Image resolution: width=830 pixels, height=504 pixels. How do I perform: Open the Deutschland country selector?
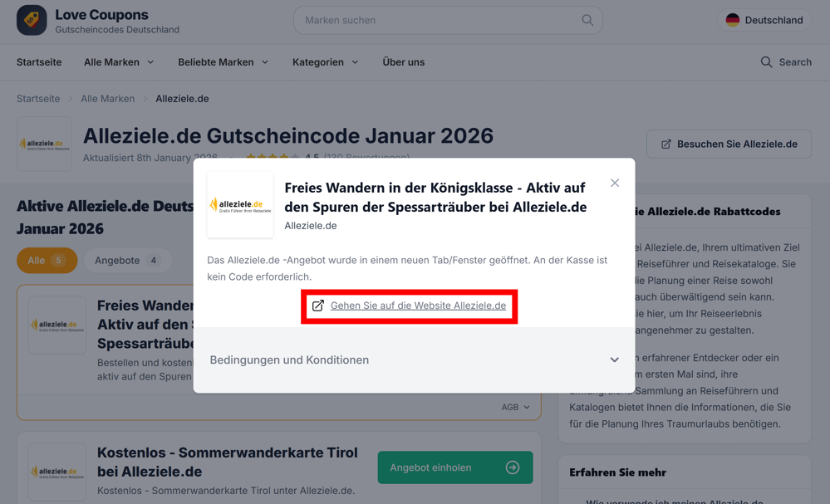click(x=764, y=20)
